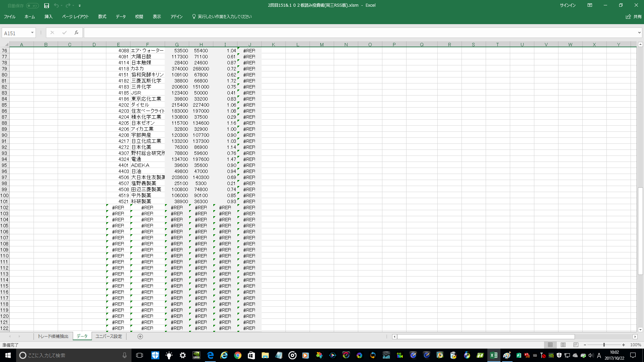Click the zoom slider handle

604,345
